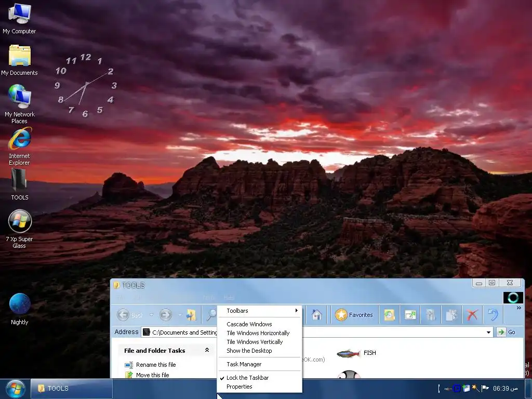
Task: Click the Show Desktop strip at taskbar end
Action: click(x=528, y=389)
